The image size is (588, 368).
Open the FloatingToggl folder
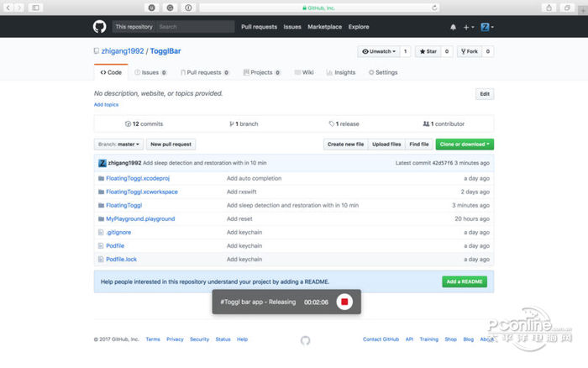(x=123, y=205)
